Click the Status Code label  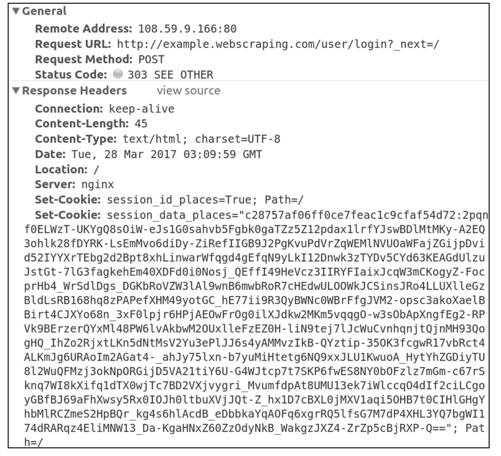[x=71, y=75]
